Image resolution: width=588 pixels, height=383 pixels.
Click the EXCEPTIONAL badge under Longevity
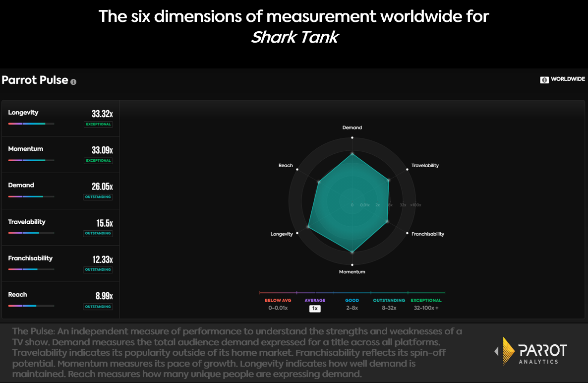(98, 124)
